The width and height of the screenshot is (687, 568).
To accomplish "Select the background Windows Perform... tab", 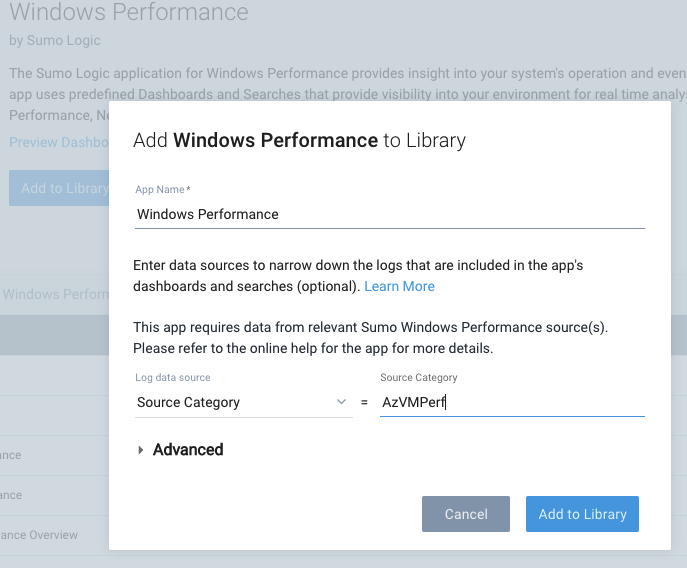I will 56,294.
